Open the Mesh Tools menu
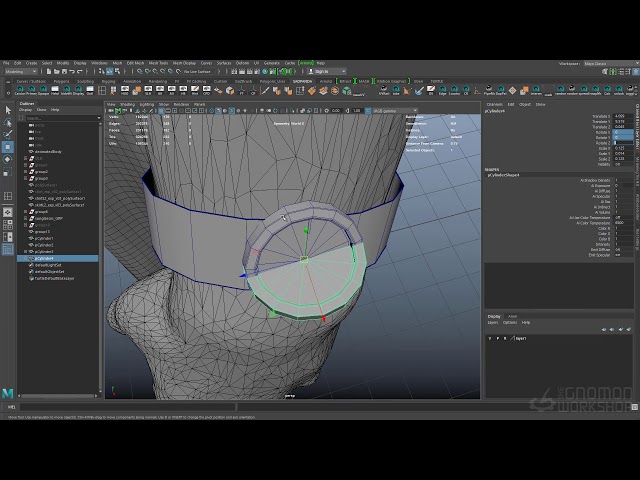Screen dimensions: 640x480 point(158,63)
